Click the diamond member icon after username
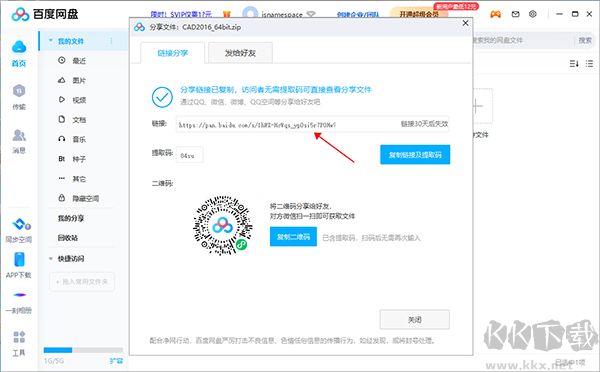Viewport: 600px width, 372px height. click(311, 15)
